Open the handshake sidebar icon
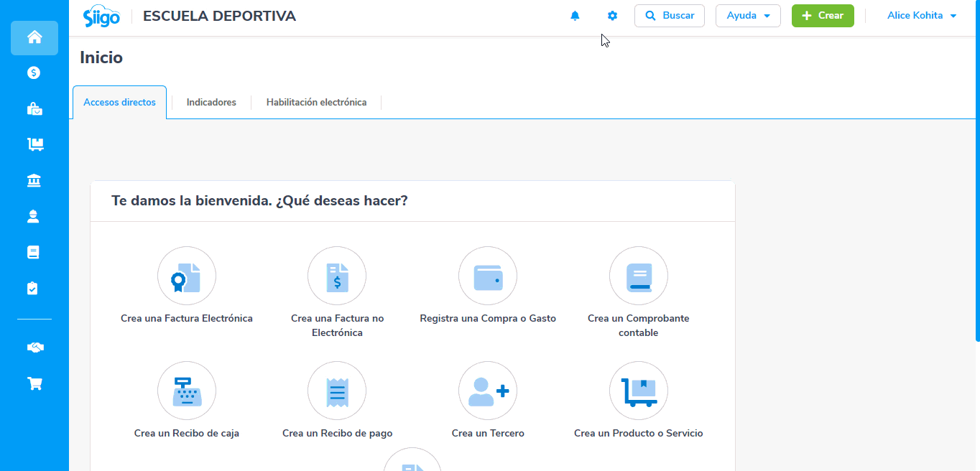The height and width of the screenshot is (471, 980). click(34, 348)
